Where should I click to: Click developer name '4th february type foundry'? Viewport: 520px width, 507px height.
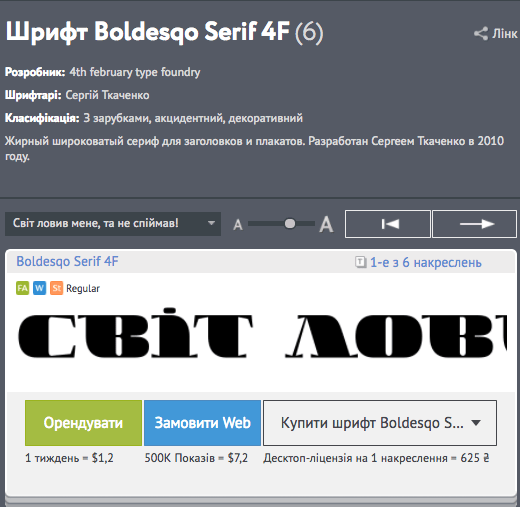(x=135, y=72)
